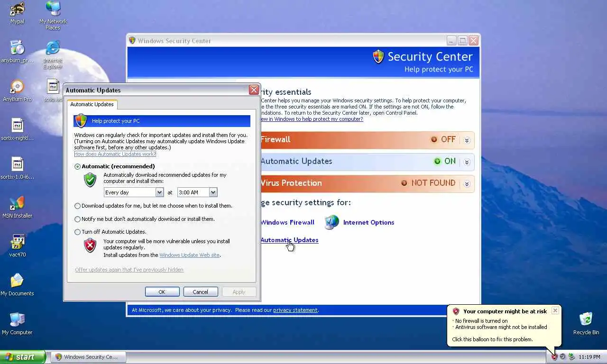Click the 11:19 PM system clock

tap(589, 357)
